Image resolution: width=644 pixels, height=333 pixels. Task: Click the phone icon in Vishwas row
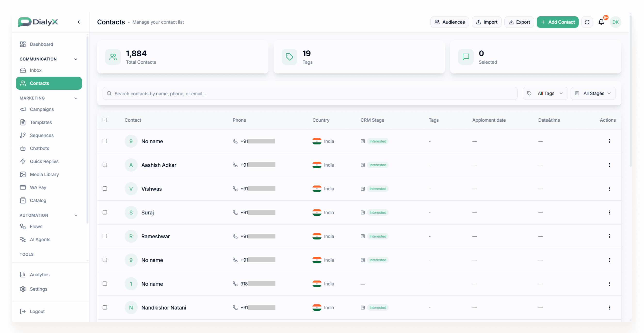[235, 189]
